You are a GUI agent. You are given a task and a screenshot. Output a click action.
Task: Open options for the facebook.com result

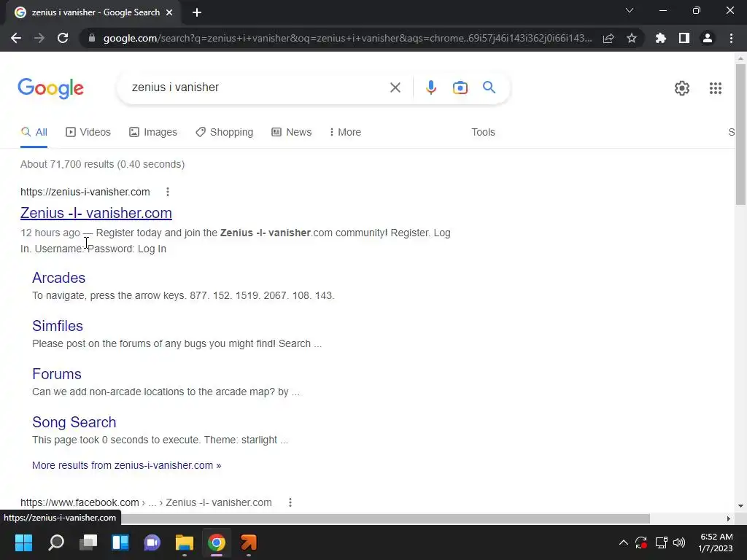click(x=290, y=502)
